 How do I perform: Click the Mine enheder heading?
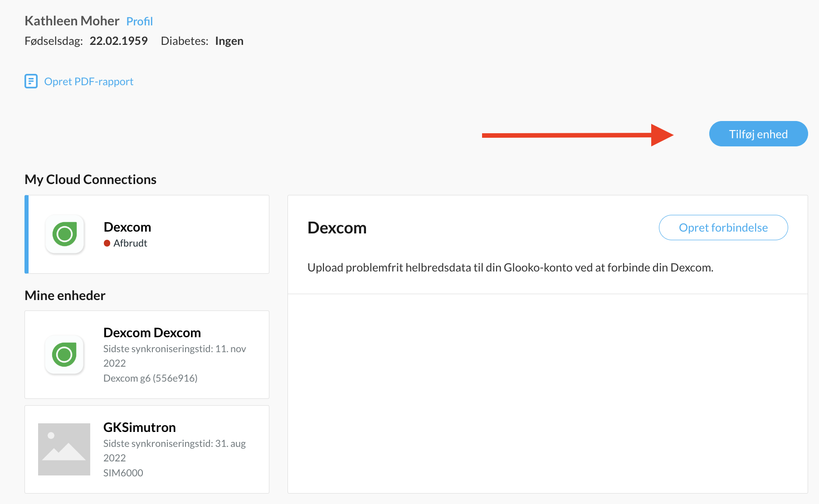(x=65, y=296)
